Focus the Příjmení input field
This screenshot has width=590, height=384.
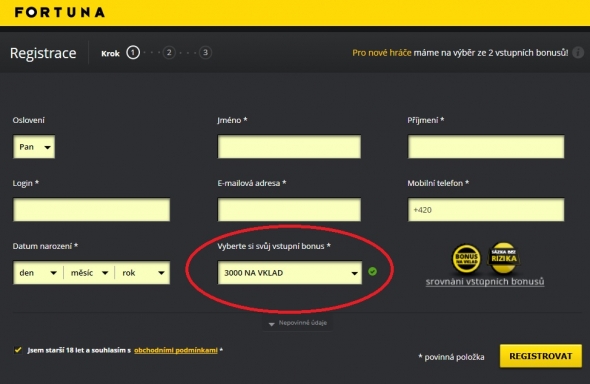coord(486,147)
